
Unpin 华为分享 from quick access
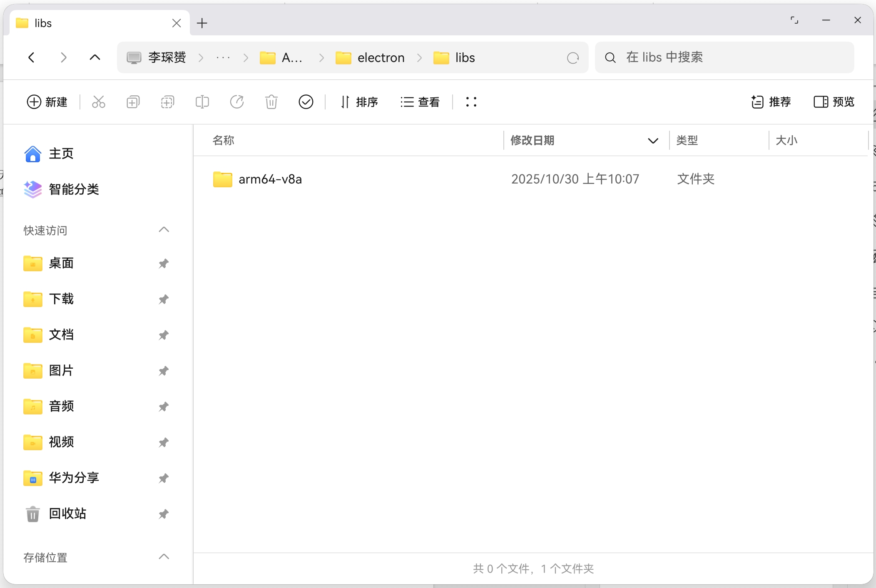164,478
